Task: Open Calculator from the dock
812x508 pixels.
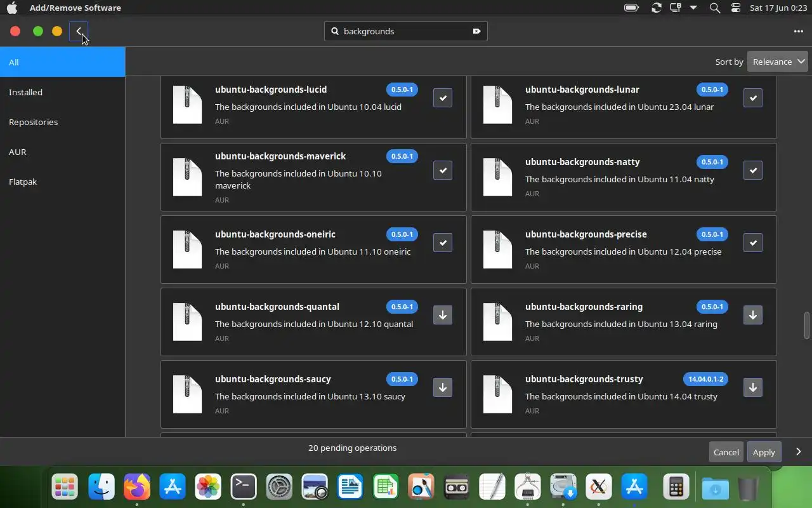Action: point(676,487)
